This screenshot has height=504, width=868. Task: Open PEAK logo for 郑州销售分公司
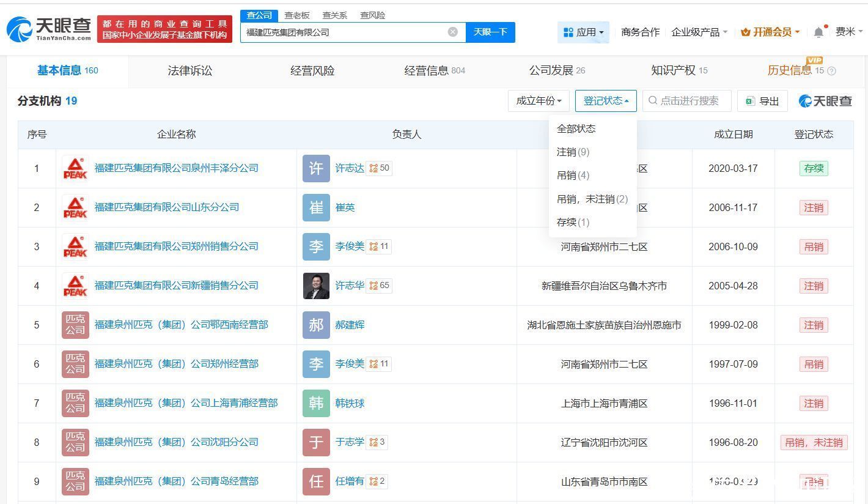pos(75,246)
